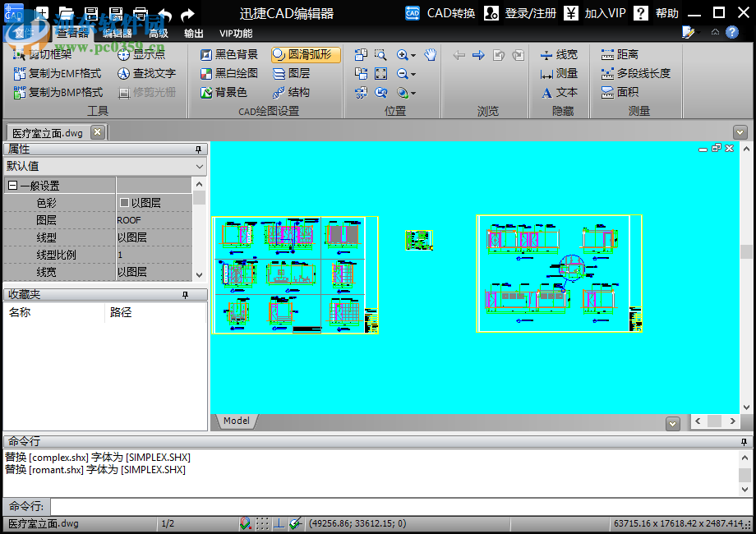Select the 测量 (Measure) tool
756x534 pixels.
coord(559,73)
